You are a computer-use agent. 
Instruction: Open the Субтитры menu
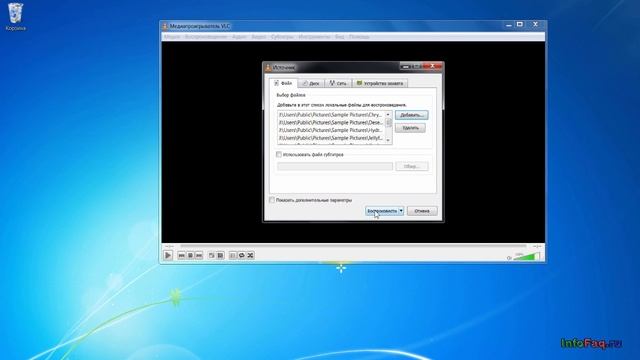[x=282, y=37]
